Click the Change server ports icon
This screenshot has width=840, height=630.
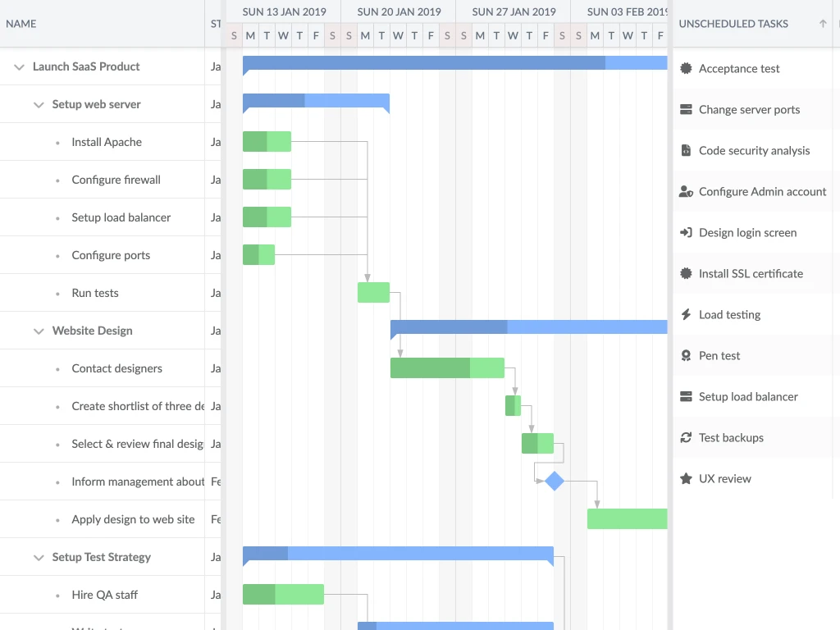tap(686, 110)
